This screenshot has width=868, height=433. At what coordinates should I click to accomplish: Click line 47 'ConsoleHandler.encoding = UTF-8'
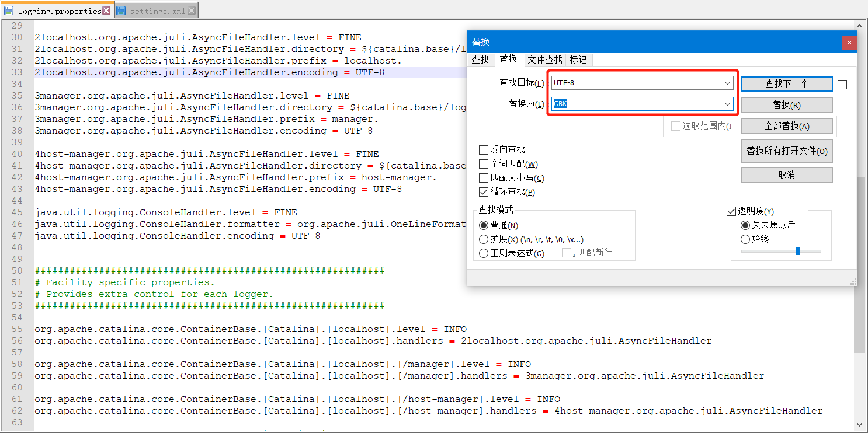(177, 236)
